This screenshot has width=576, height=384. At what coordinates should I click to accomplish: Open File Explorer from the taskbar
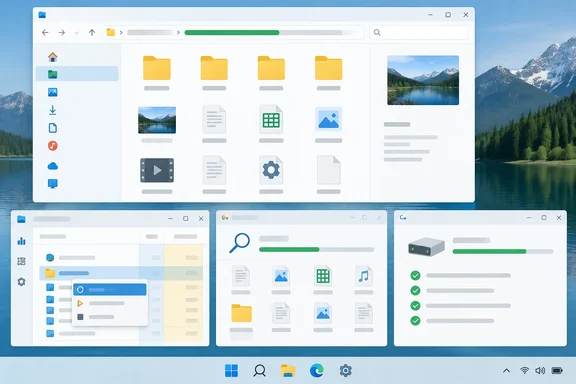coord(288,370)
